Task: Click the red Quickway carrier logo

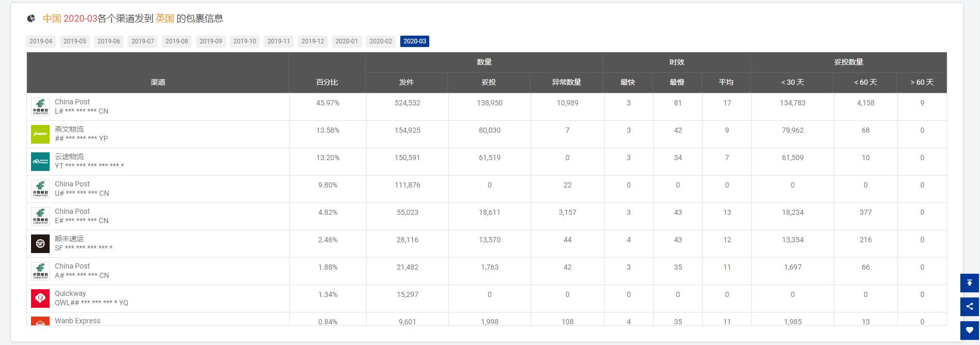Action: coord(40,299)
